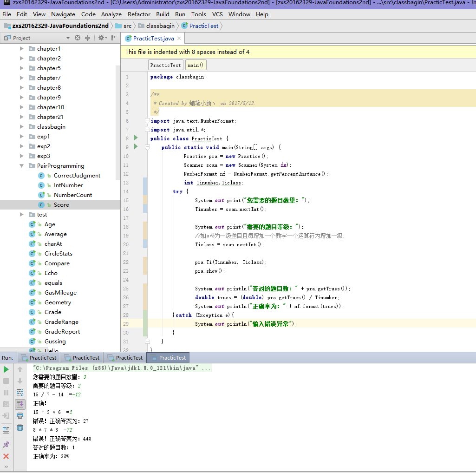This screenshot has width=476, height=473.
Task: Click run gutter arrow beside main method
Action: [x=136, y=147]
